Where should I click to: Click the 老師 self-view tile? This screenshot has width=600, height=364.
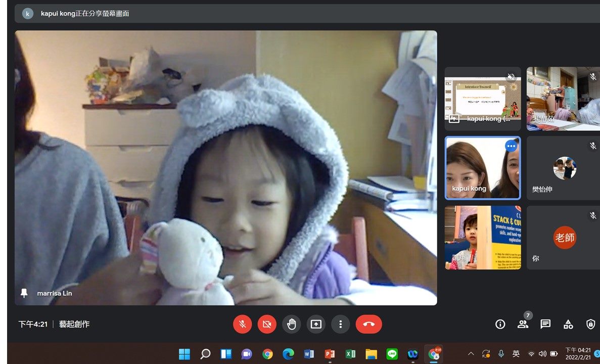(564, 238)
